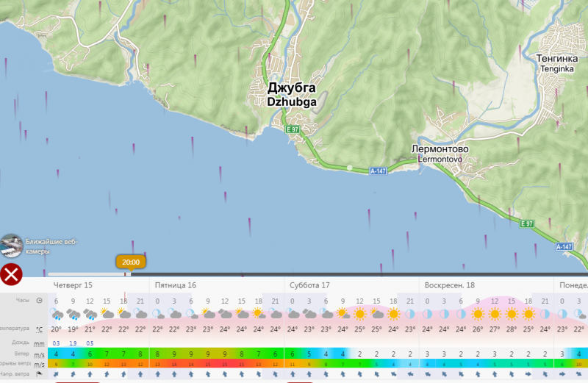Click the A-147 road shield near Lermontovo
The image size is (588, 383).
pyautogui.click(x=378, y=171)
